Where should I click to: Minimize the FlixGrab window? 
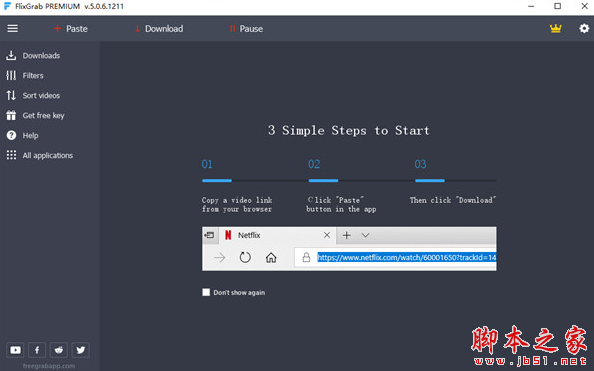531,6
